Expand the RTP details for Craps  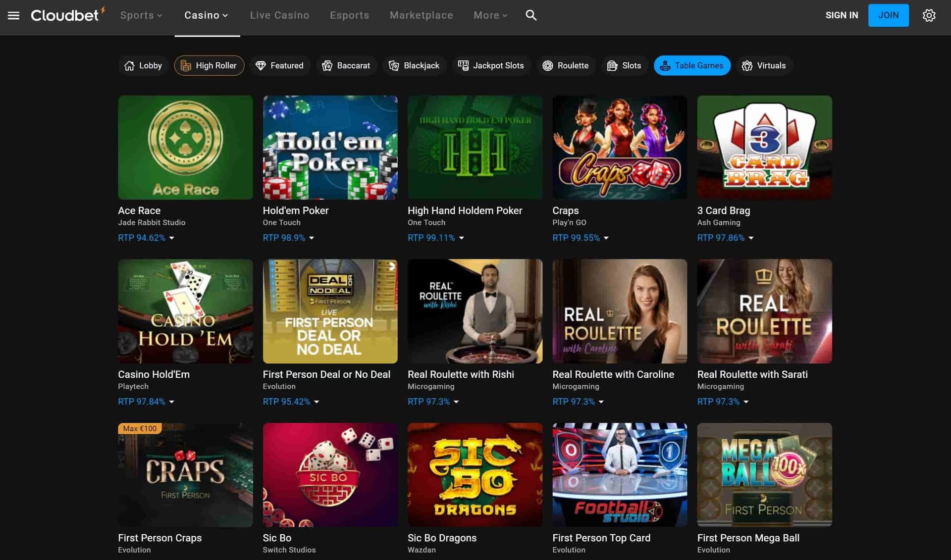click(606, 238)
